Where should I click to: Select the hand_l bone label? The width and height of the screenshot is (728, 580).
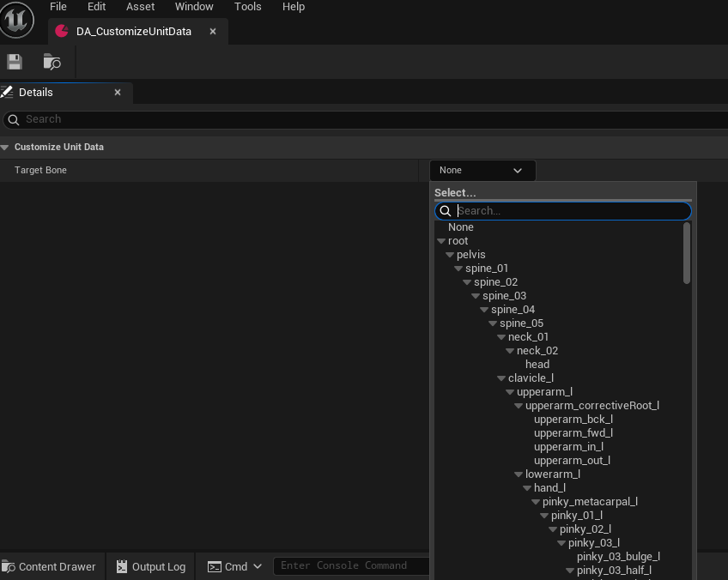coord(549,487)
